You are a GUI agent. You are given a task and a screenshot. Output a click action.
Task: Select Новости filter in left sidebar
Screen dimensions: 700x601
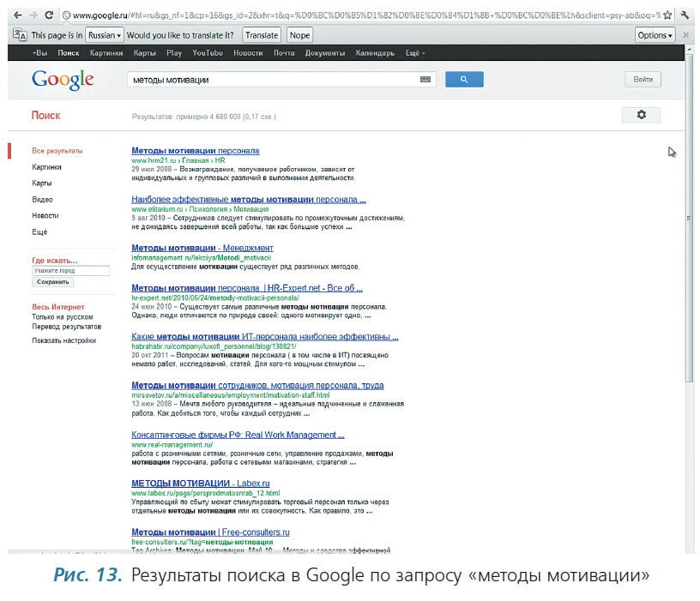tap(45, 215)
